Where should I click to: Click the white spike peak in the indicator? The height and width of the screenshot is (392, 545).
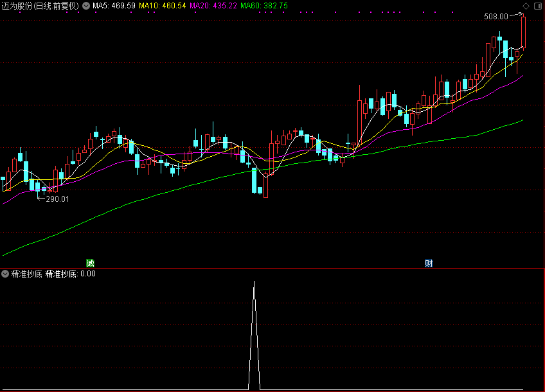pos(254,282)
